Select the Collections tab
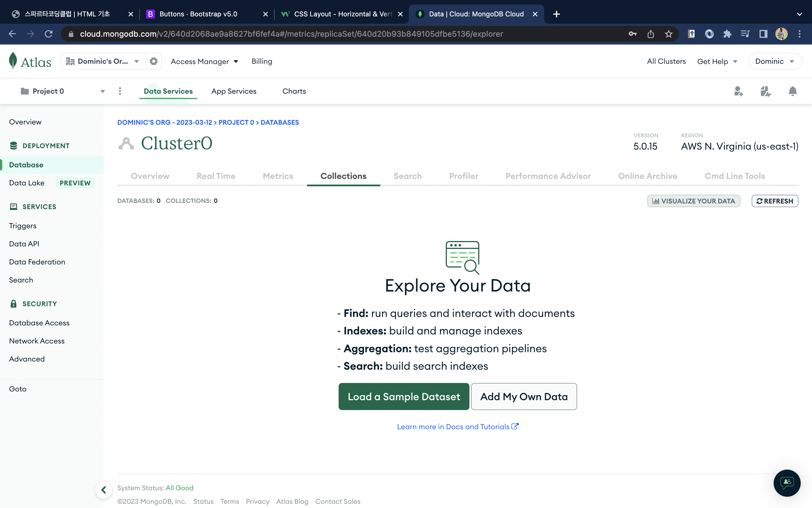 pyautogui.click(x=343, y=176)
